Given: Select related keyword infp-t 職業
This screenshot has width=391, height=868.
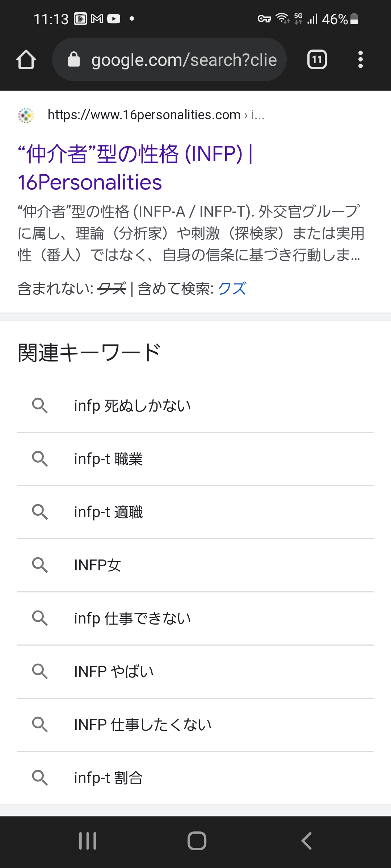Looking at the screenshot, I should [108, 459].
